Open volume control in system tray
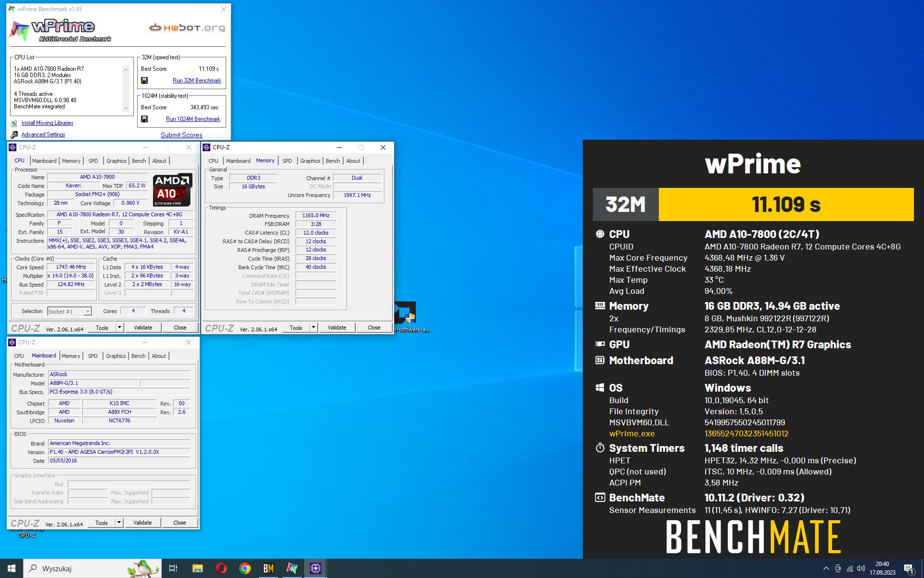The image size is (924, 578). (861, 568)
